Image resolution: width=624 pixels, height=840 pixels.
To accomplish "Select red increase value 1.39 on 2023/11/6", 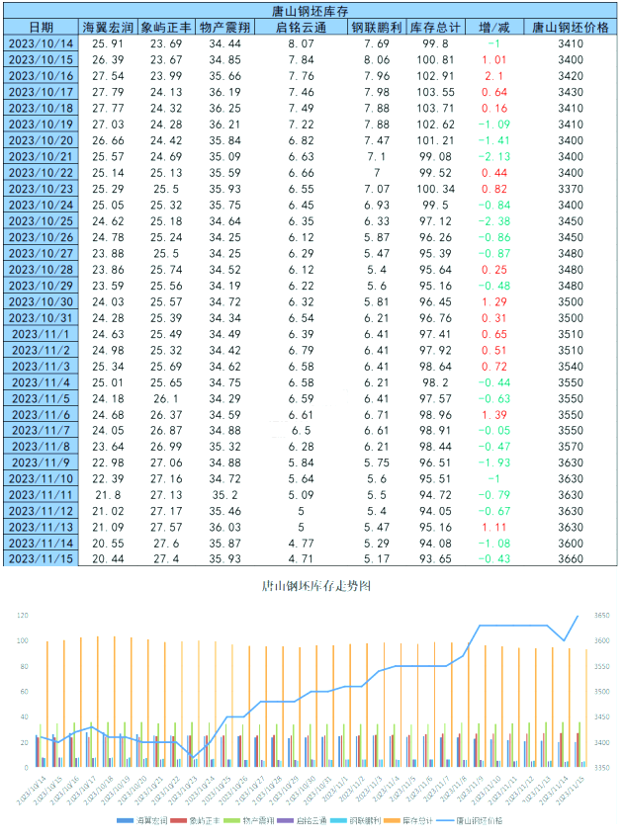I will (x=493, y=415).
